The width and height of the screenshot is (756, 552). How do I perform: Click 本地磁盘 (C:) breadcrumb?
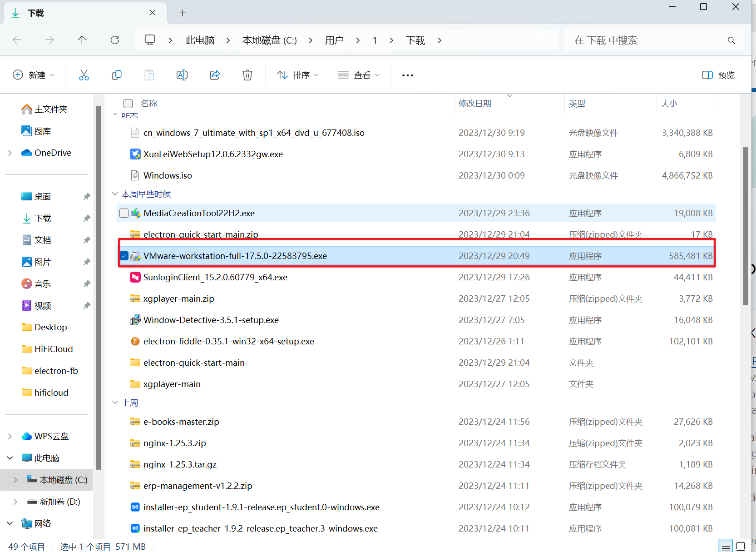tap(270, 40)
